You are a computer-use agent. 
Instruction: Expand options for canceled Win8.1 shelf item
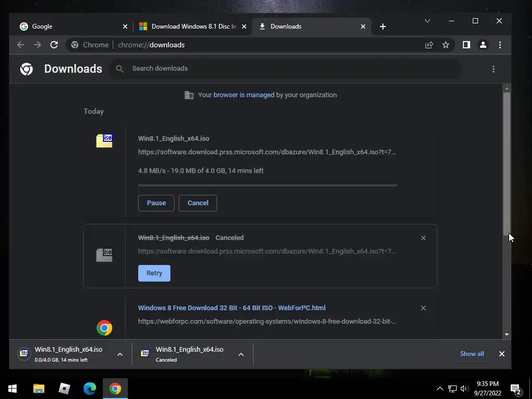(x=241, y=354)
